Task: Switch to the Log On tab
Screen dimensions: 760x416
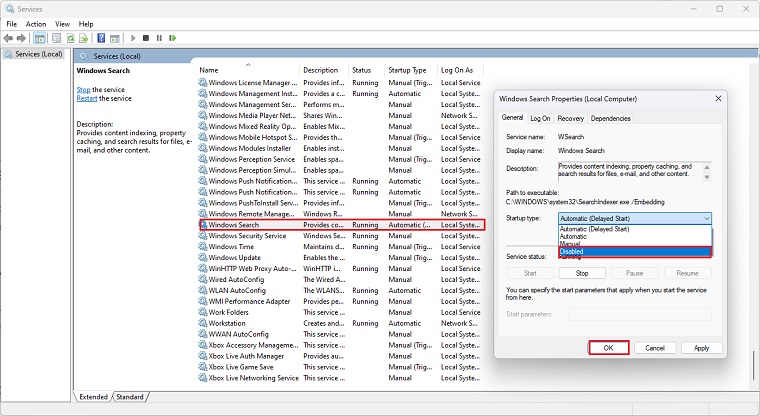Action: click(x=540, y=118)
